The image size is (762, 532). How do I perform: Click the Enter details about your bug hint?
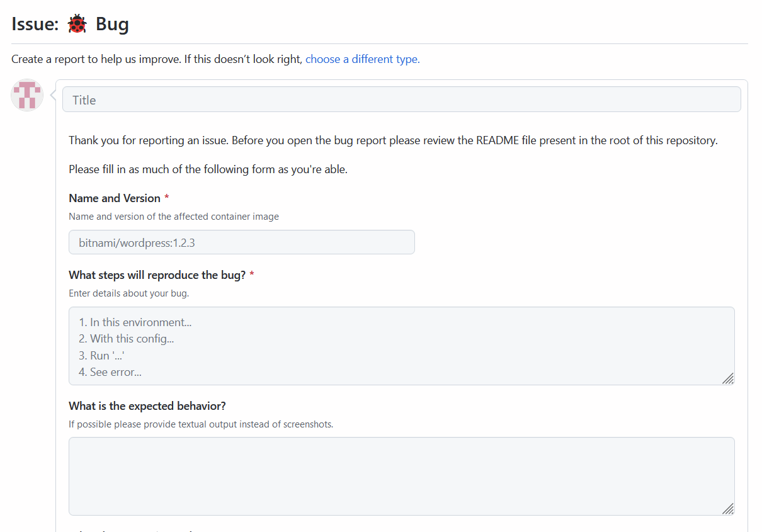pos(128,293)
